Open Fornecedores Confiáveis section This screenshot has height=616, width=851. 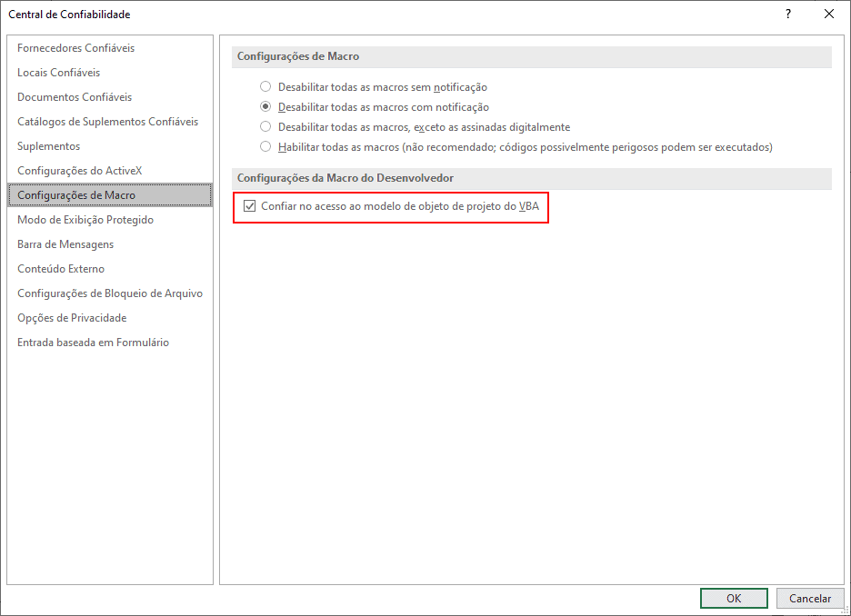[x=75, y=48]
